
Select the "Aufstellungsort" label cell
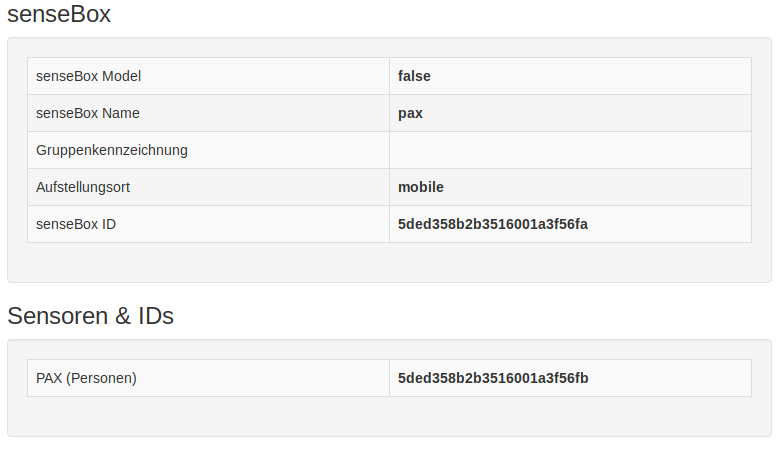click(208, 187)
